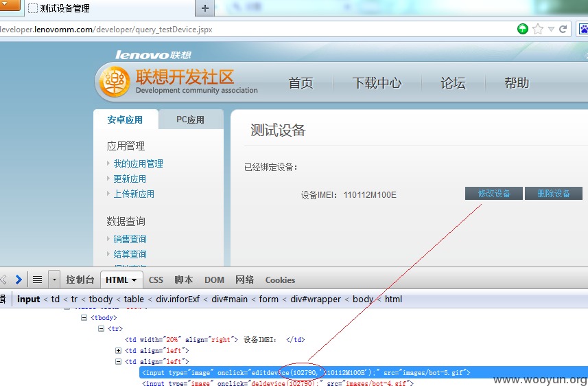Select div.inforExf in the breadcrumb path
Image resolution: width=588 pixels, height=386 pixels.
tap(178, 299)
